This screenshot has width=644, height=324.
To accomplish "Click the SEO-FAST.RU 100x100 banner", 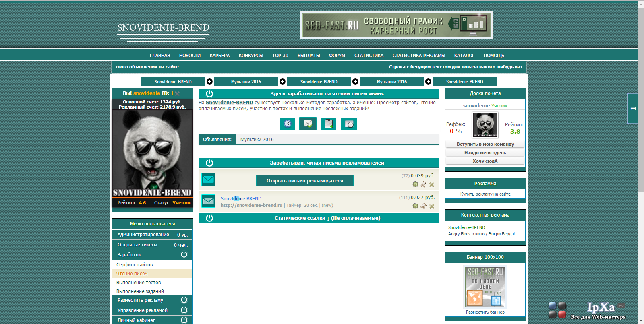I will (485, 287).
